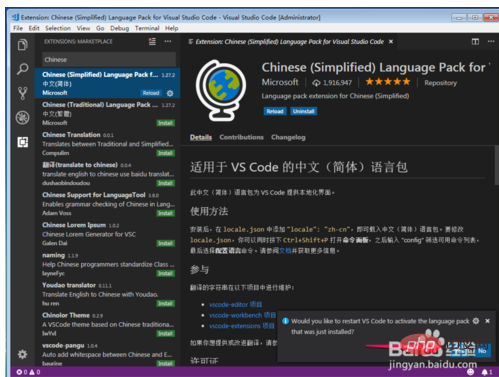Switch to the Details tab
The width and height of the screenshot is (499, 377).
[201, 137]
